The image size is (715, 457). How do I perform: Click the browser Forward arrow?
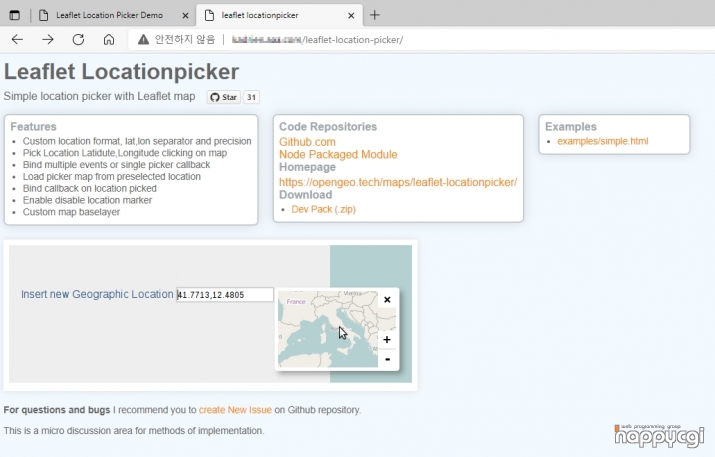tap(48, 40)
